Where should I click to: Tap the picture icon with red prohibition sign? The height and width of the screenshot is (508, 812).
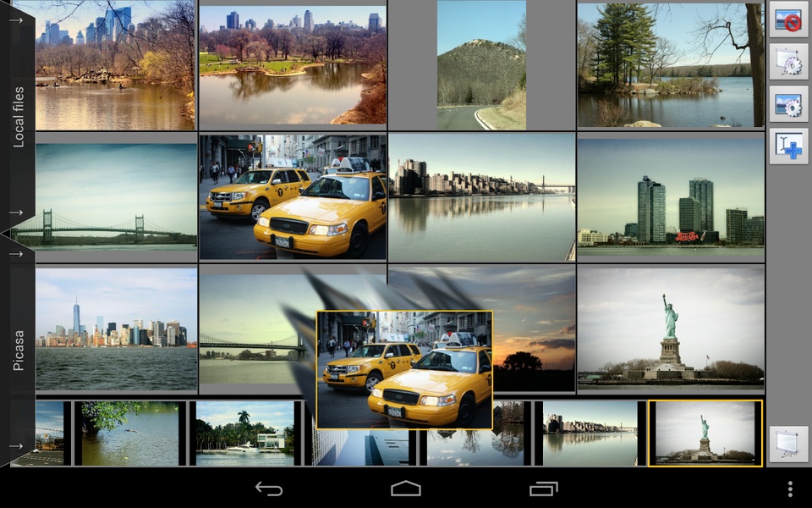click(x=788, y=19)
